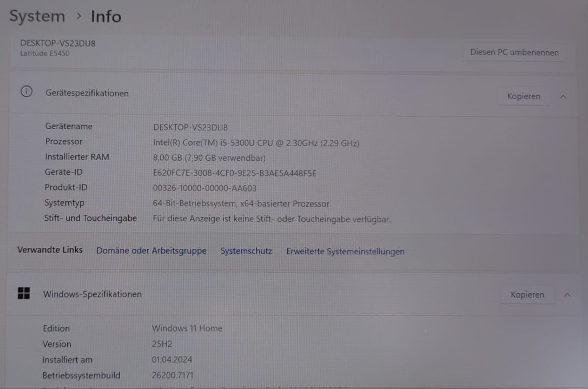
Task: Click the Betriebssystembuild label
Action: (x=81, y=375)
